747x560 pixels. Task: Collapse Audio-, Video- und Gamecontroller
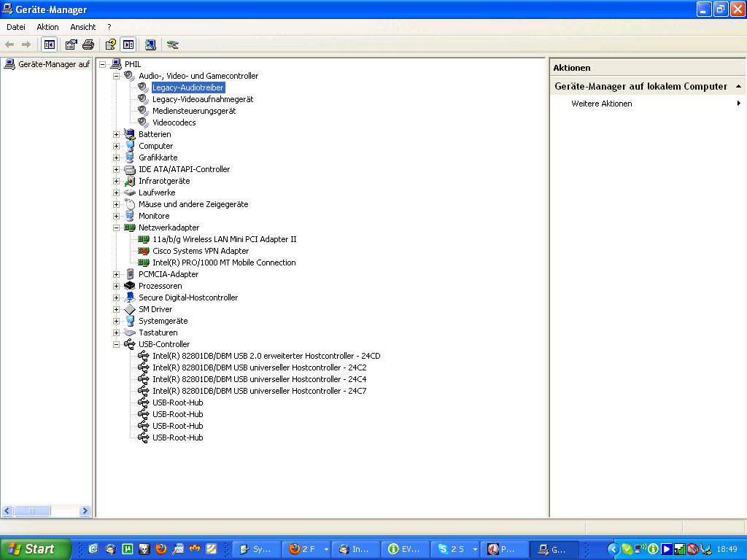[x=116, y=76]
